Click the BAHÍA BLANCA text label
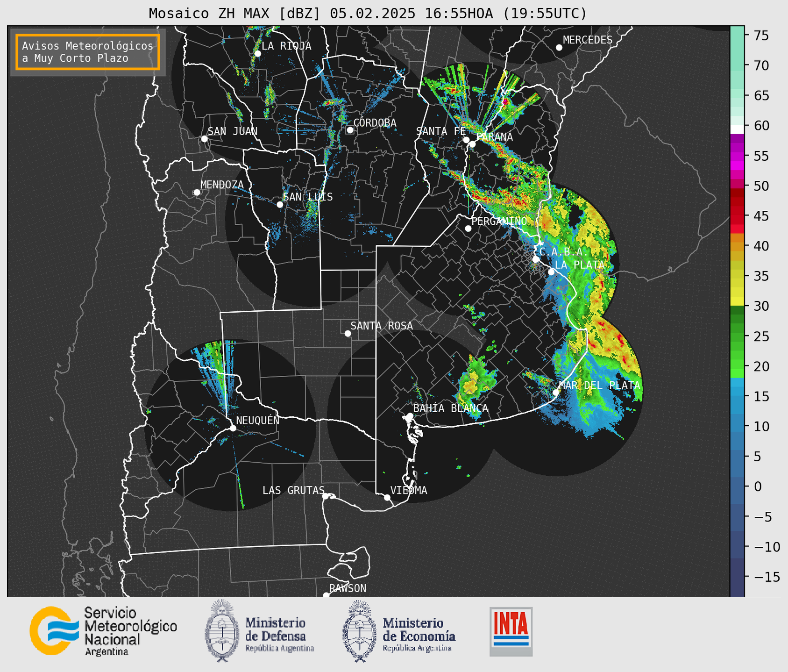788x672 pixels. point(451,408)
